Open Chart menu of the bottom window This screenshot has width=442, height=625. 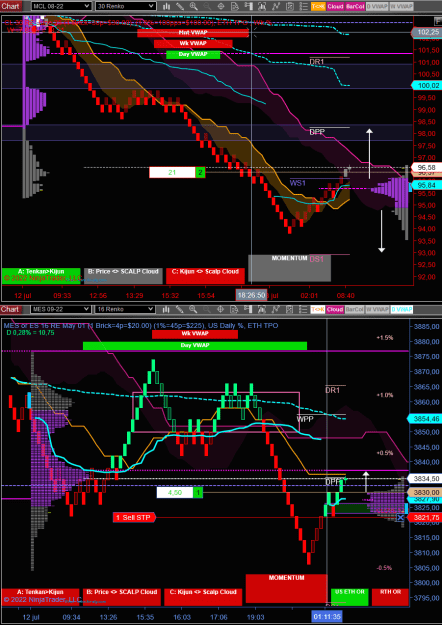click(10, 309)
